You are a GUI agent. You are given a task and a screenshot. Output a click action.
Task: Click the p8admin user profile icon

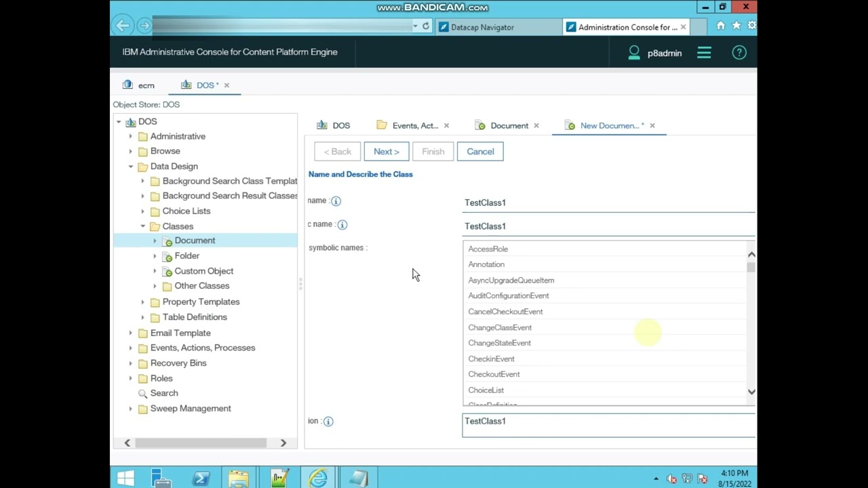pos(634,52)
